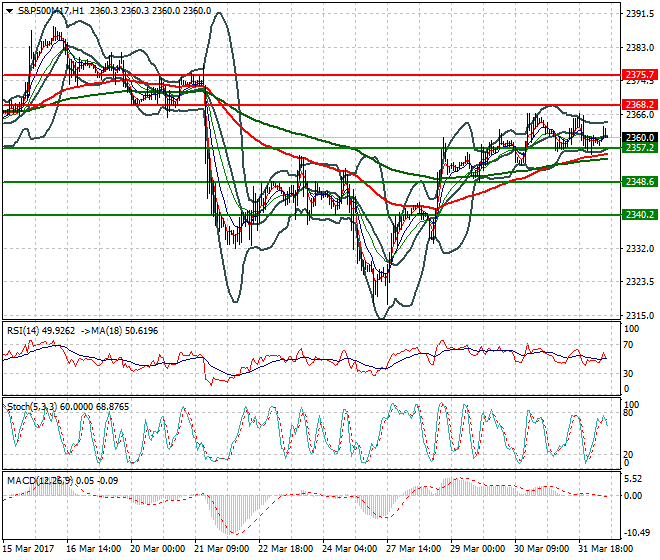Select the 2340.2 green support level label
The image size is (660, 560).
tap(639, 215)
